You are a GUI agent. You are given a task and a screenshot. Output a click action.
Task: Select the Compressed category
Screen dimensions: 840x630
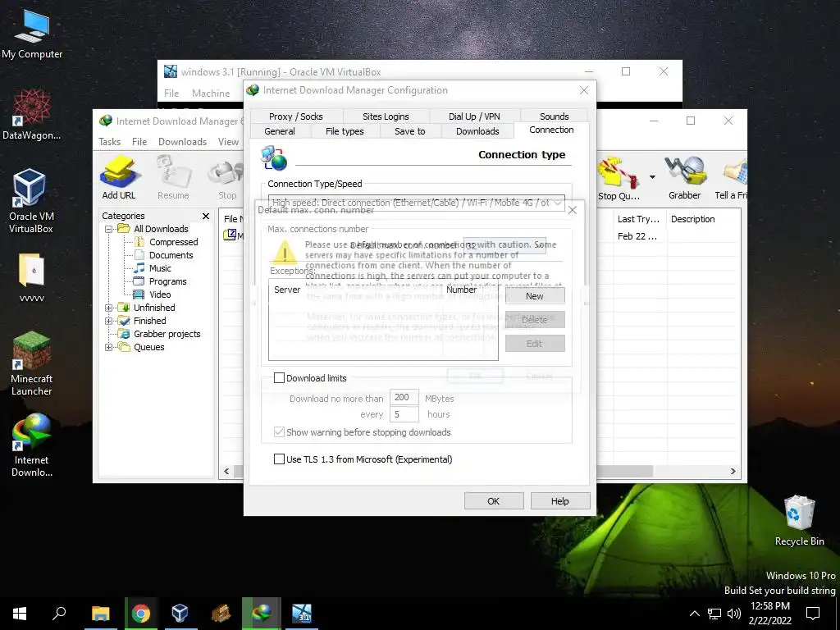pos(167,242)
